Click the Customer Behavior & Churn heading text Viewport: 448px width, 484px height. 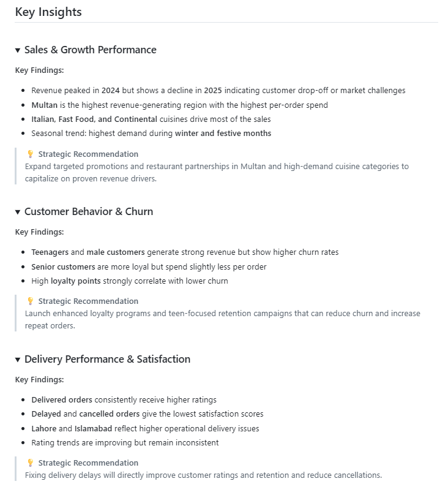pos(89,211)
